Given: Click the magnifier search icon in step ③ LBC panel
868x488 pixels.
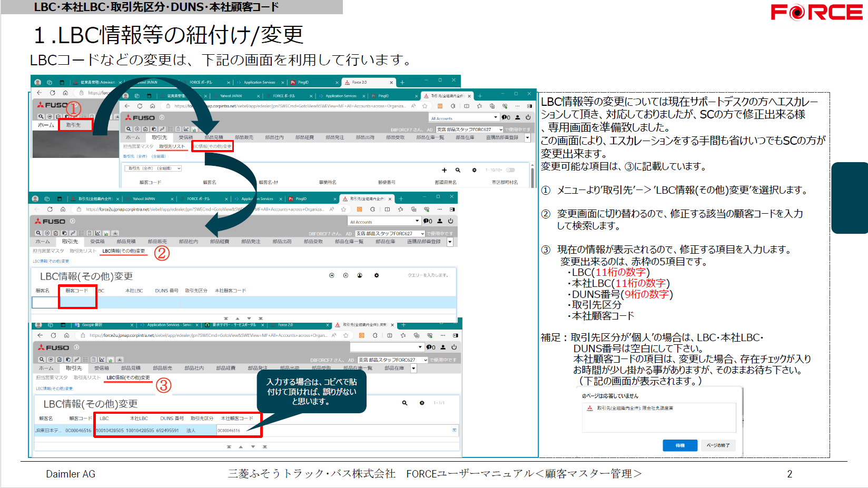Looking at the screenshot, I should click(x=405, y=403).
